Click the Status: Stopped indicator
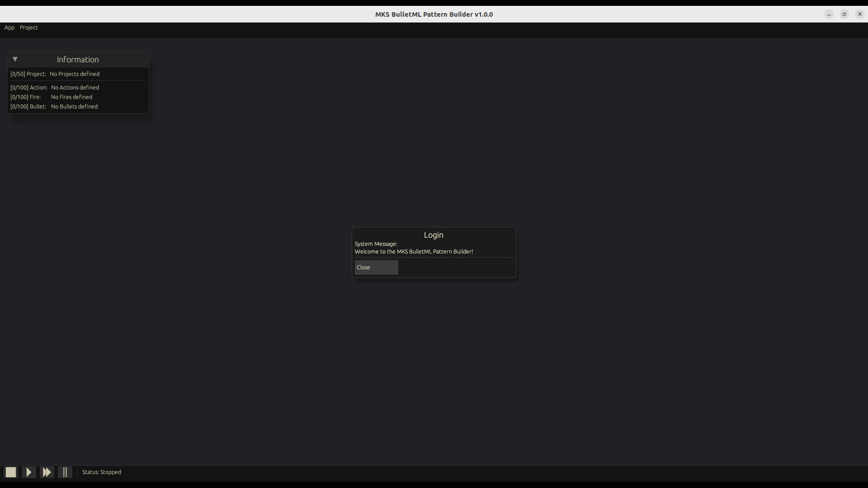Image resolution: width=868 pixels, height=488 pixels. point(101,472)
